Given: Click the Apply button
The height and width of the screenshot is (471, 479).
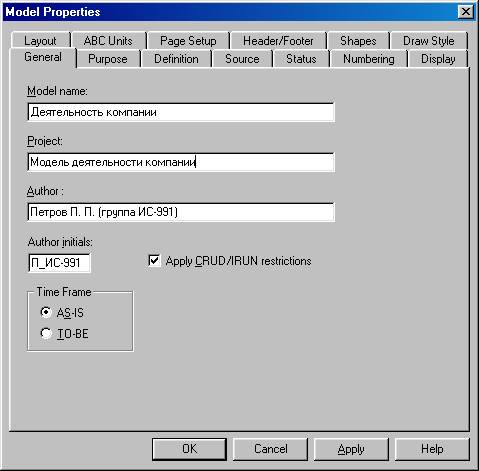Looking at the screenshot, I should 351,449.
